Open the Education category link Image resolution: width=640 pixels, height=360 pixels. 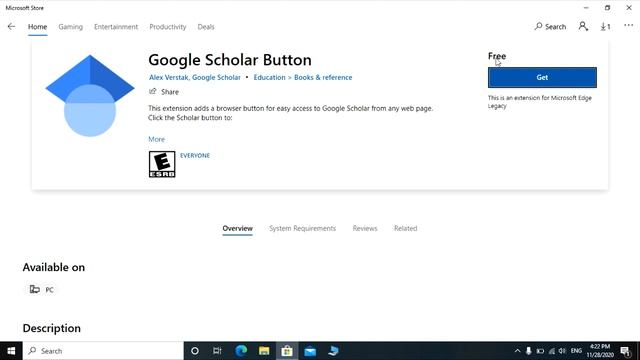click(269, 77)
